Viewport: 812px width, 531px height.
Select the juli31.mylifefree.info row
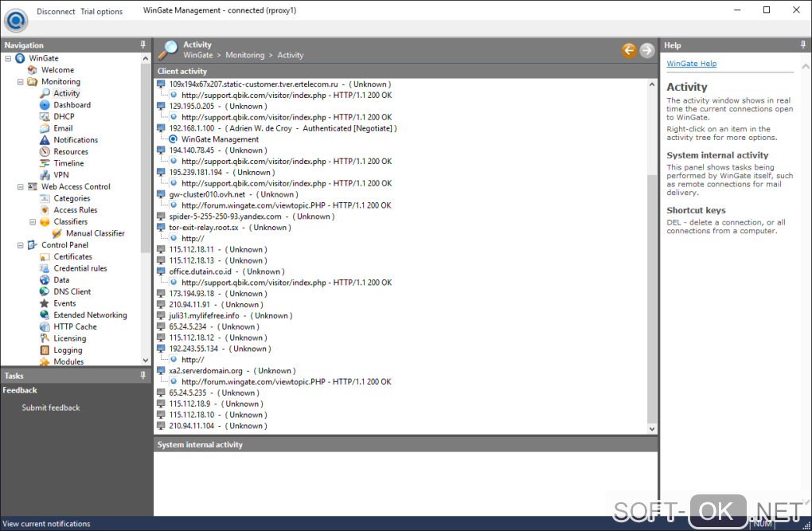[x=230, y=315]
